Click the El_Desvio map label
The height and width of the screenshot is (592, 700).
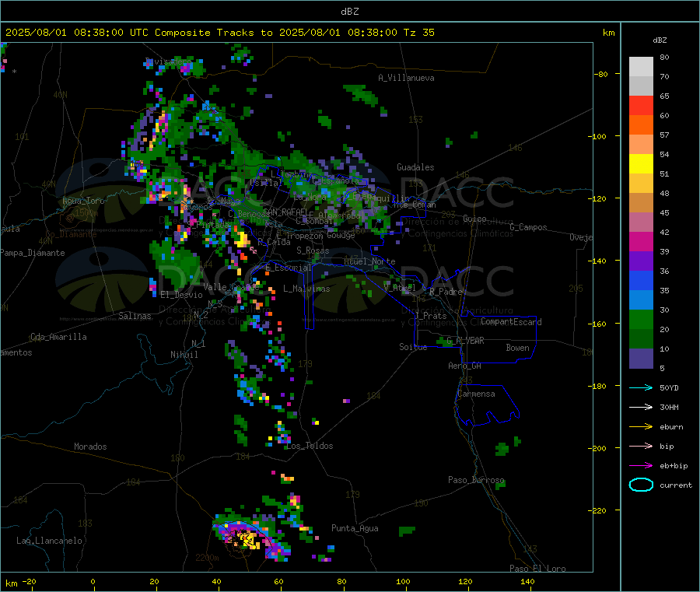pyautogui.click(x=182, y=295)
